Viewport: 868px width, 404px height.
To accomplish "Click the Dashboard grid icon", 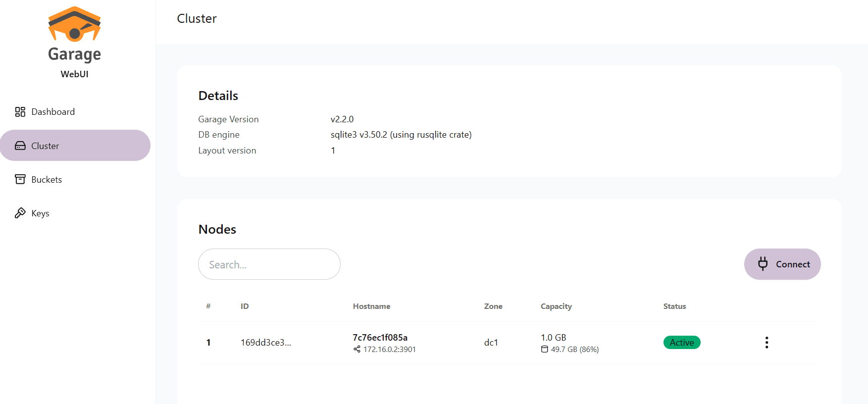I will (20, 112).
